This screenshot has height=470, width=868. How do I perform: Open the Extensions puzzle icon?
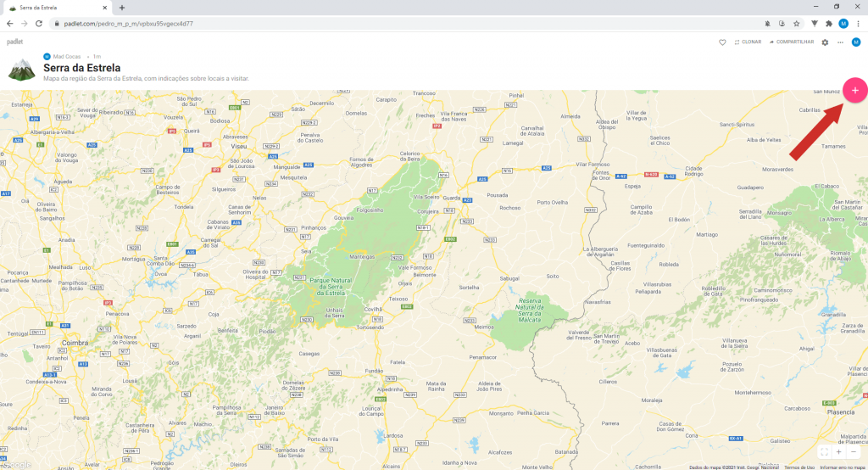[x=829, y=23]
